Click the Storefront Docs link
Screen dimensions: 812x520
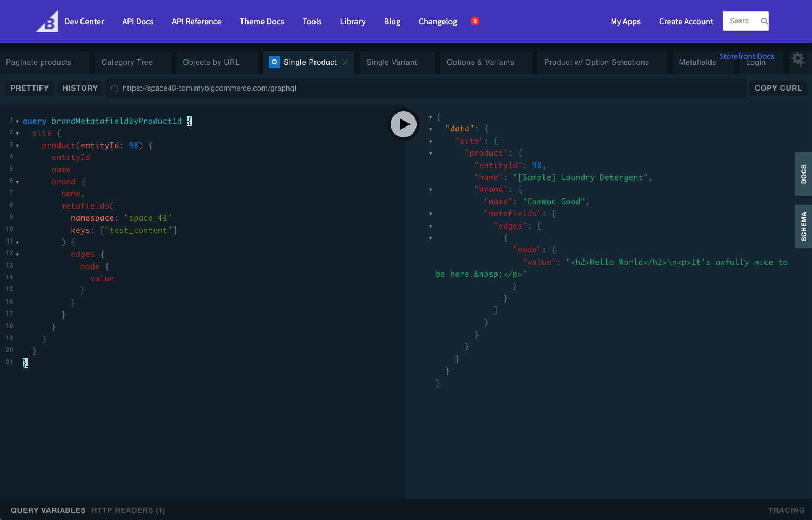(x=747, y=56)
